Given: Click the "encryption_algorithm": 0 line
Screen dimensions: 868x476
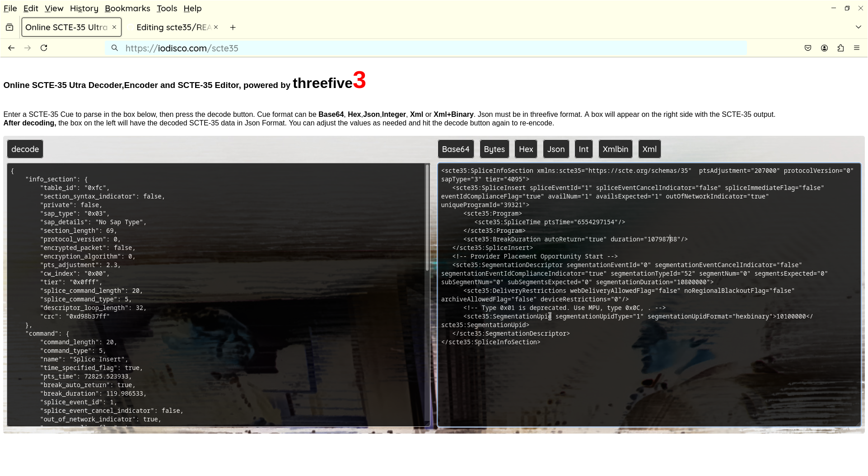Looking at the screenshot, I should (88, 257).
